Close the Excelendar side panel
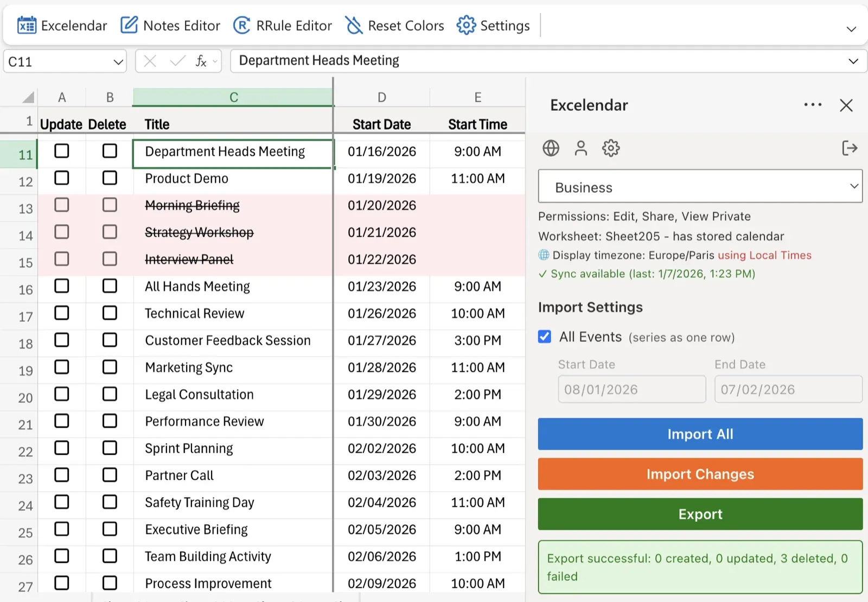This screenshot has width=868, height=602. (846, 105)
